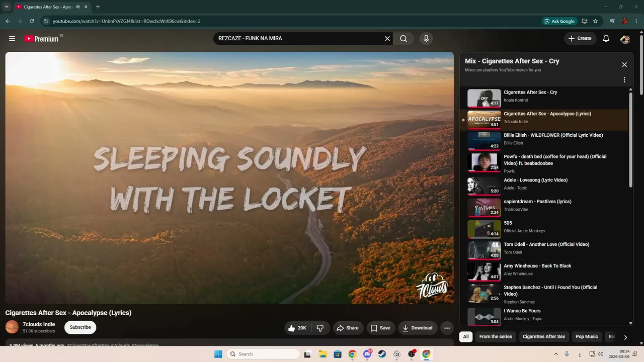
Task: Open Discord from the taskbar
Action: click(x=367, y=354)
